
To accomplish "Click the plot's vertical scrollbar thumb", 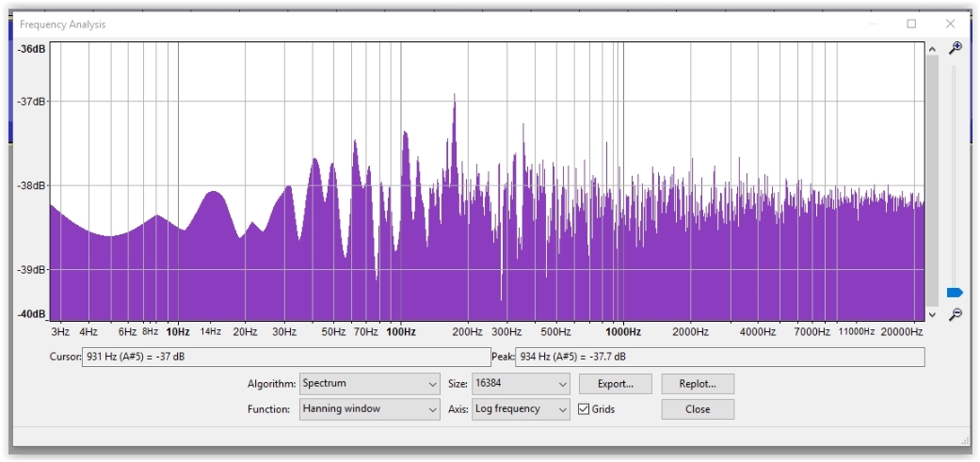I will pos(932,181).
